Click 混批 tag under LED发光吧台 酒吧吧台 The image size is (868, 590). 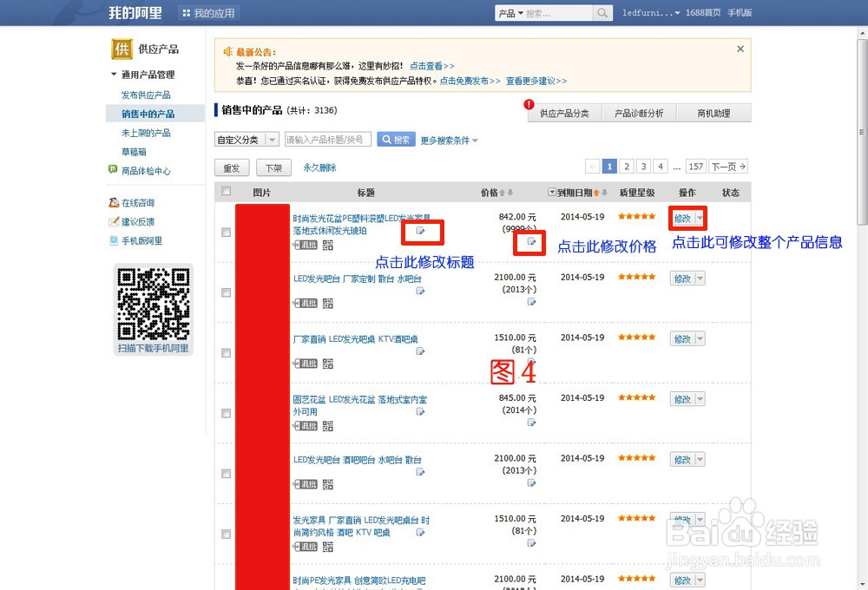[x=305, y=484]
